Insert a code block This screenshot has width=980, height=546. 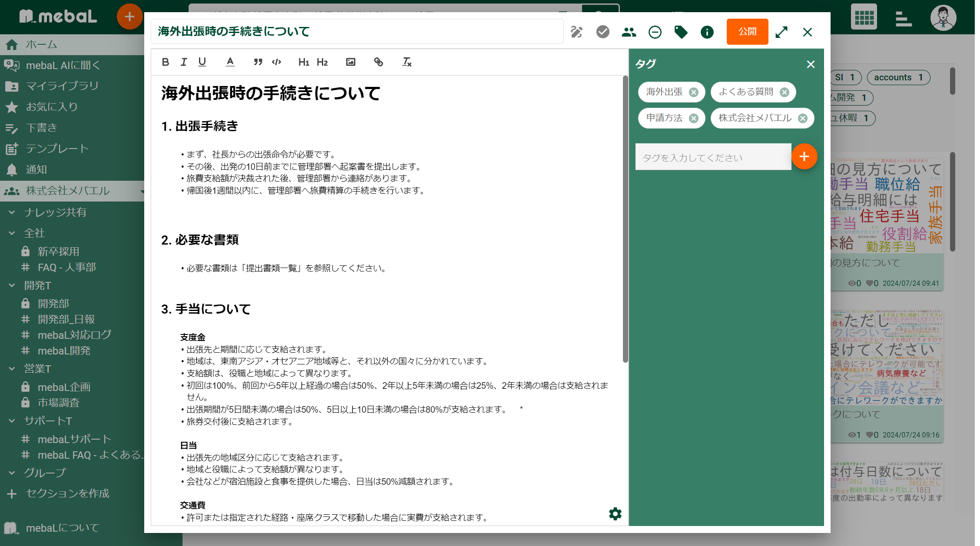coord(276,62)
